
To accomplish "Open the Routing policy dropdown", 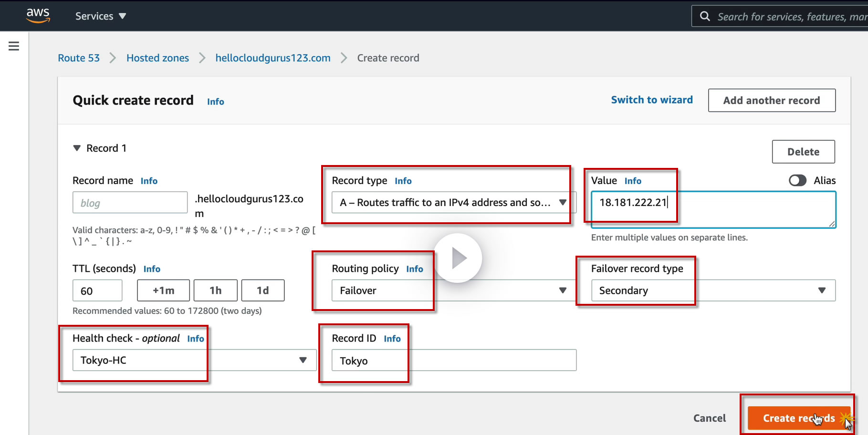I will pos(453,290).
